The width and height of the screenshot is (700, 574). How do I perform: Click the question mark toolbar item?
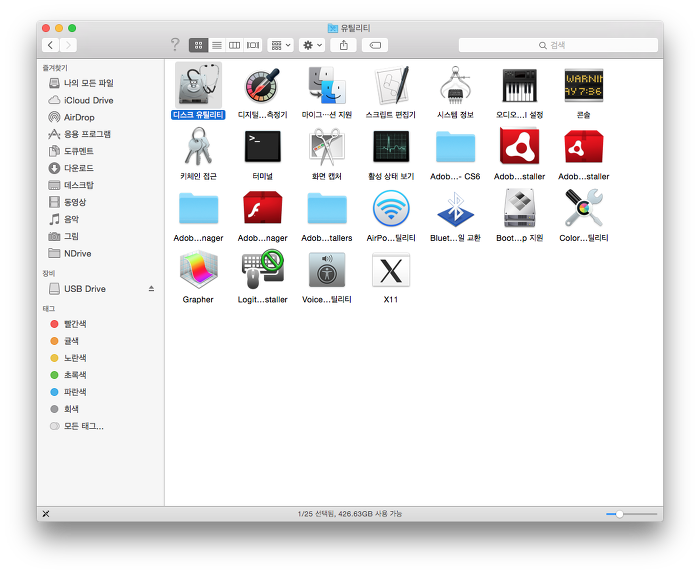click(175, 45)
